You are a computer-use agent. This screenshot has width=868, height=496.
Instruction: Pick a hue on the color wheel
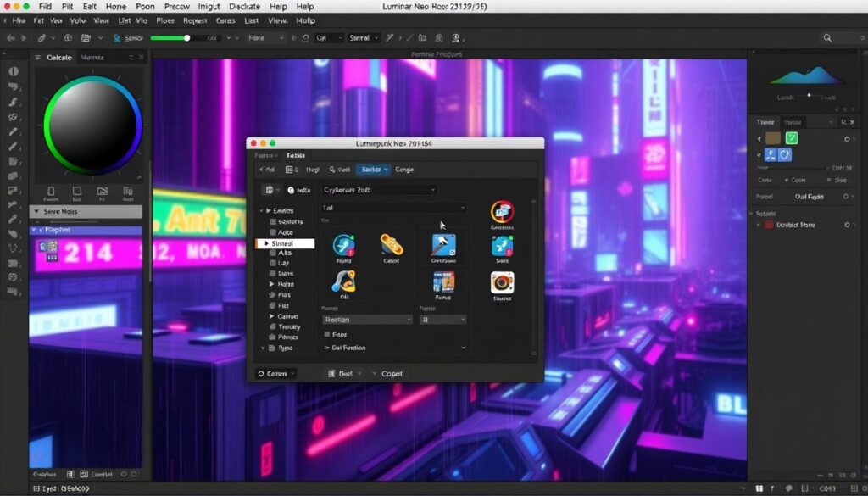92,125
